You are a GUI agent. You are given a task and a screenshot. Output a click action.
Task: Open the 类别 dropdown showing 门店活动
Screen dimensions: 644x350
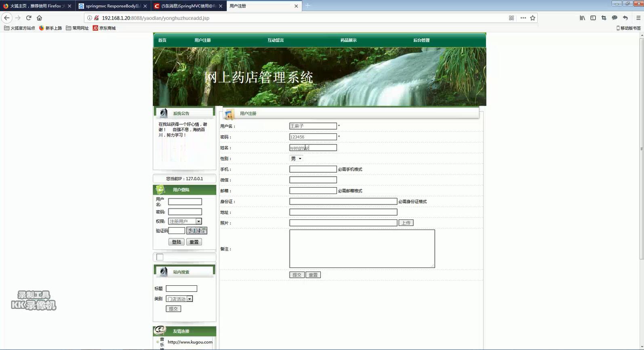(x=179, y=299)
